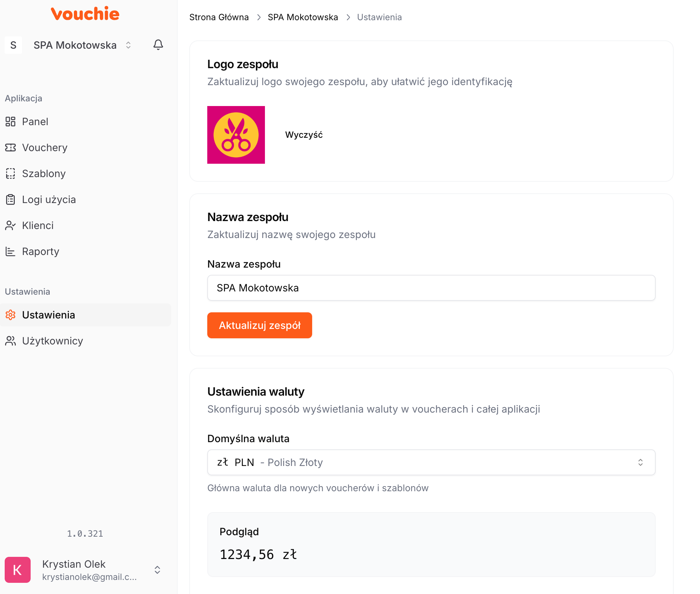
Task: Click the team logo thumbnail image
Action: pos(236,135)
